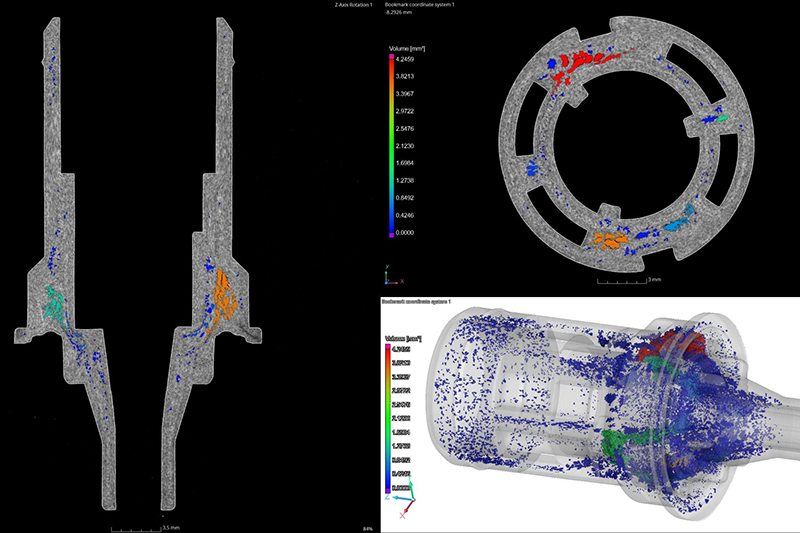Click the red defect region in 3D view

pyautogui.click(x=671, y=346)
